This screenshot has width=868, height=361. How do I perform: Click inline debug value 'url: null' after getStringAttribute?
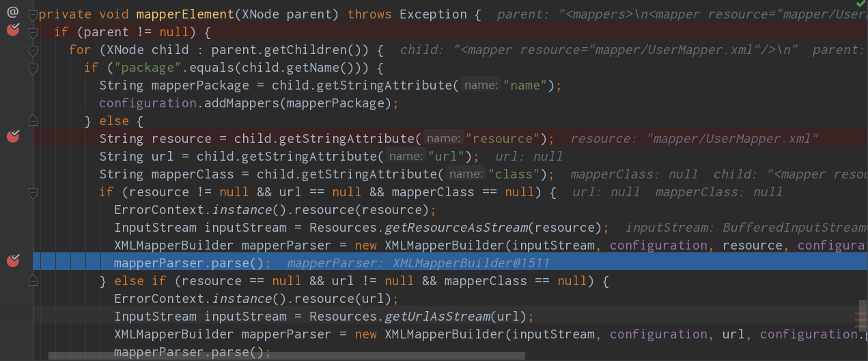[x=529, y=157]
